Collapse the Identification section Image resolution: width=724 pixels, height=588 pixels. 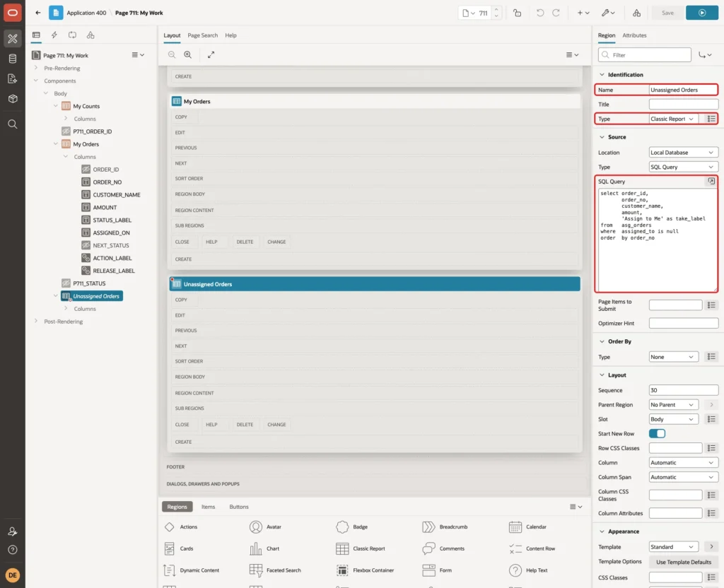602,75
